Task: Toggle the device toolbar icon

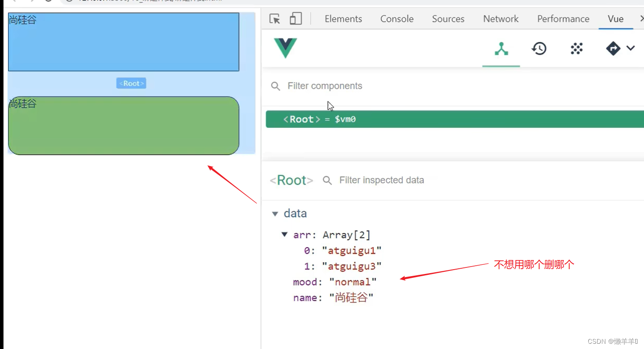Action: (296, 19)
